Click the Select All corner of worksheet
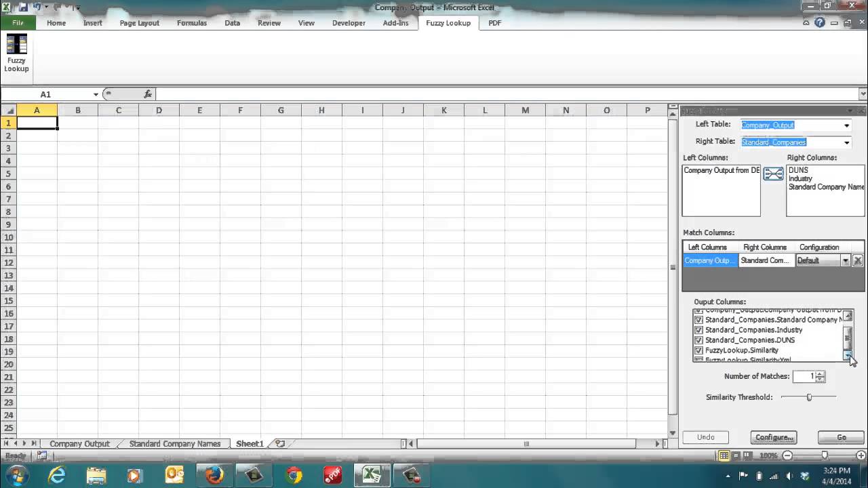Screen dimensions: 868x488 (9, 110)
